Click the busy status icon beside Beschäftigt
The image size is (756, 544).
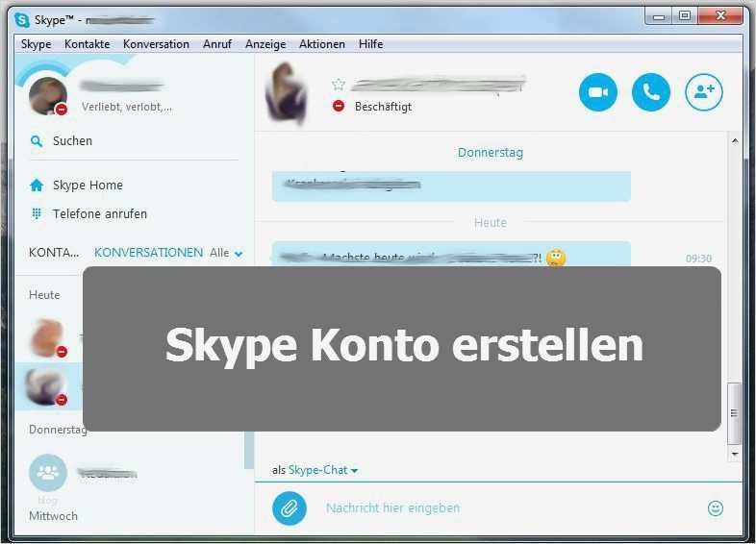click(339, 106)
